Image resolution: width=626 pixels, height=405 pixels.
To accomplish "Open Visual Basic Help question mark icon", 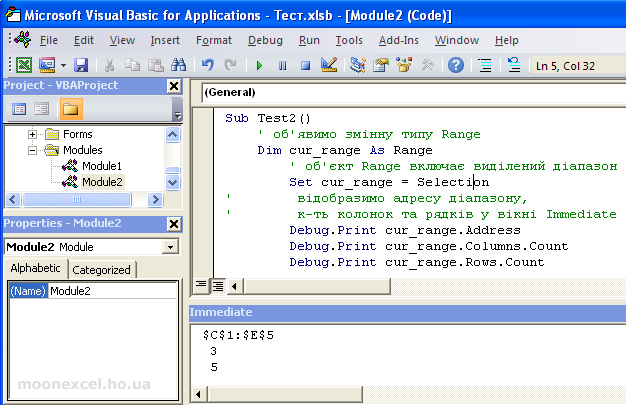I will click(455, 65).
